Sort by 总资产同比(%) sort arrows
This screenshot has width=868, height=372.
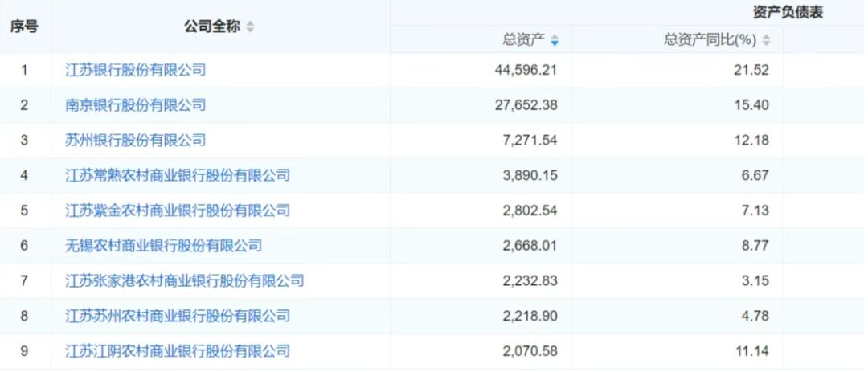click(766, 40)
